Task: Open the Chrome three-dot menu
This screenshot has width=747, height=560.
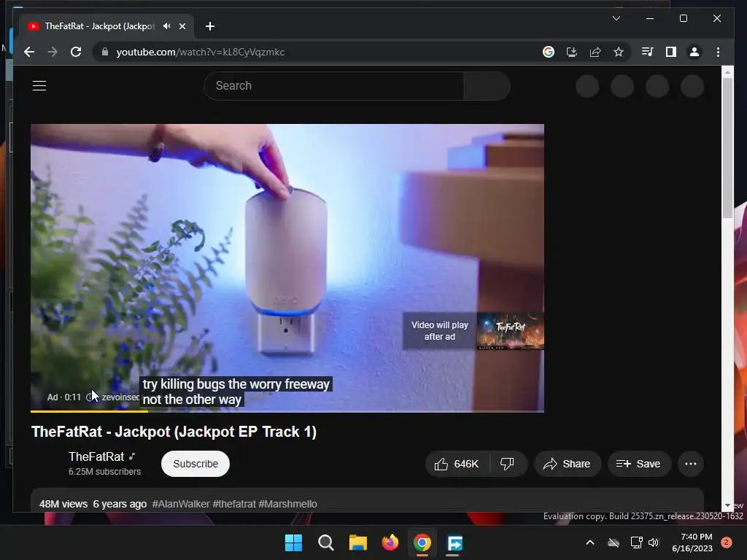Action: coord(718,52)
